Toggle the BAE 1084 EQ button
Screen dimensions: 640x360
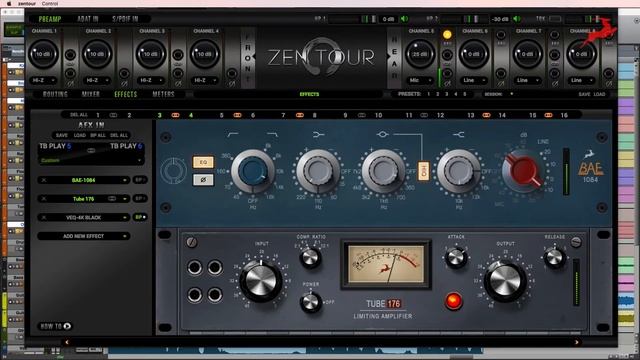(203, 162)
